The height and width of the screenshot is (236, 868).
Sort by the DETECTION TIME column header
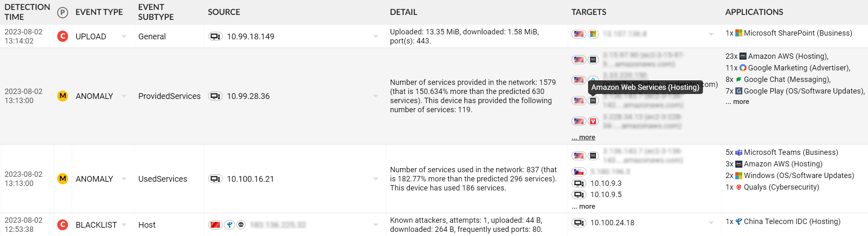tap(27, 12)
